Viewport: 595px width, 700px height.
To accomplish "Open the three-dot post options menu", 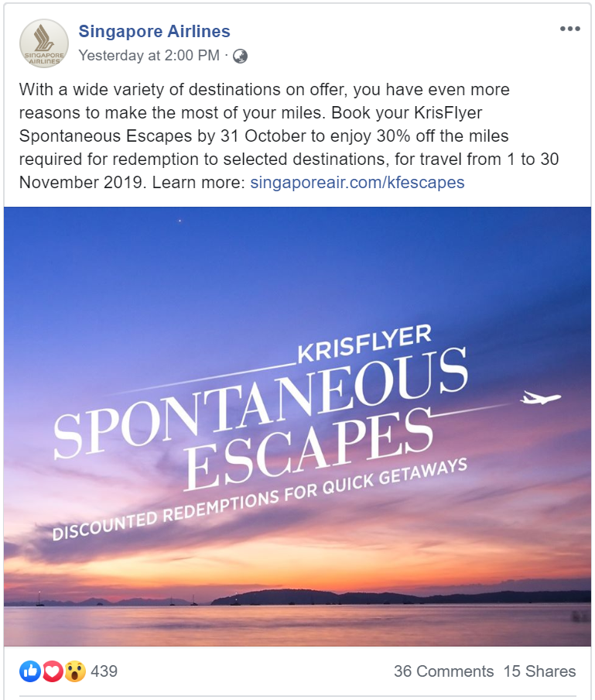I will point(570,29).
